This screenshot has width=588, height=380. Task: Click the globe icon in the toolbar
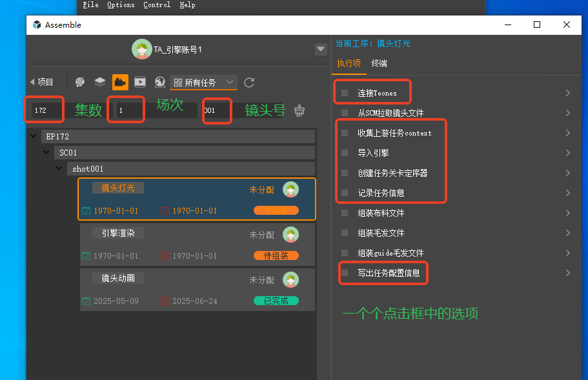[160, 82]
